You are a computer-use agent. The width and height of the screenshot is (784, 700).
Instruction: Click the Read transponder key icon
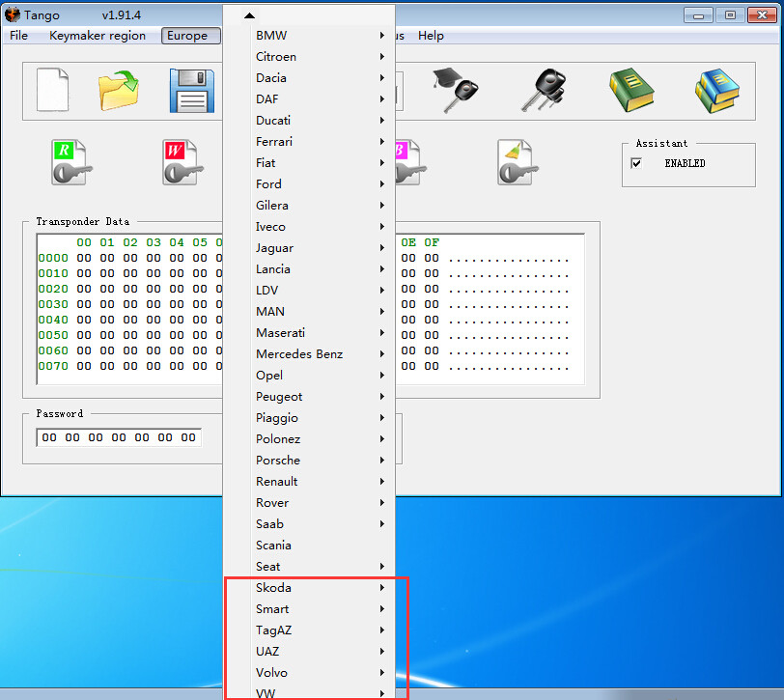click(x=70, y=162)
